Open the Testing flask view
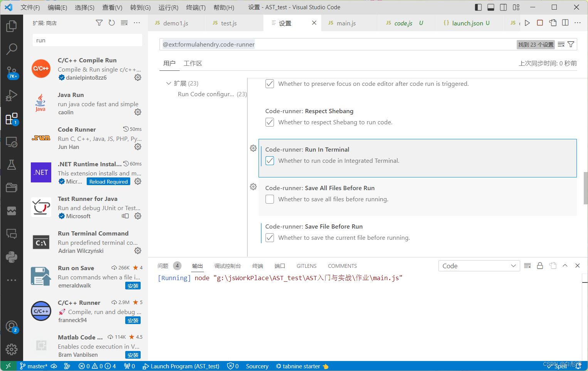 click(12, 165)
